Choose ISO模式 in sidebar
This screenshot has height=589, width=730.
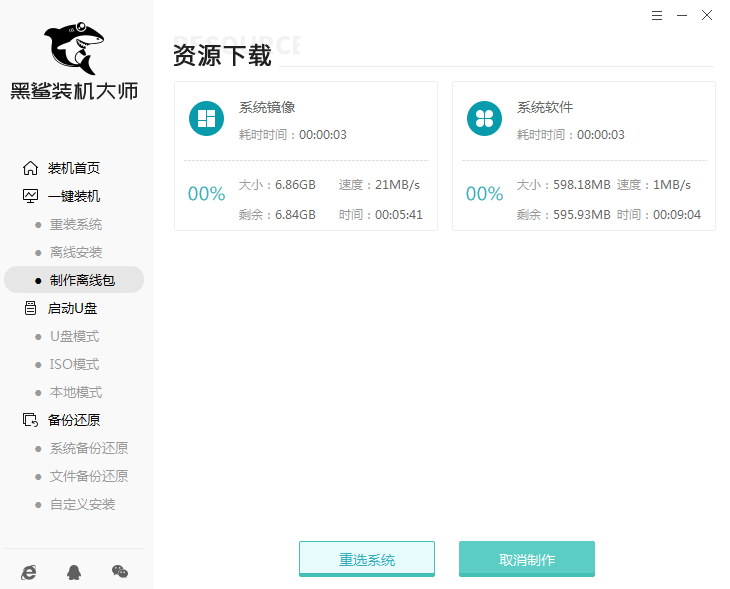pos(74,364)
